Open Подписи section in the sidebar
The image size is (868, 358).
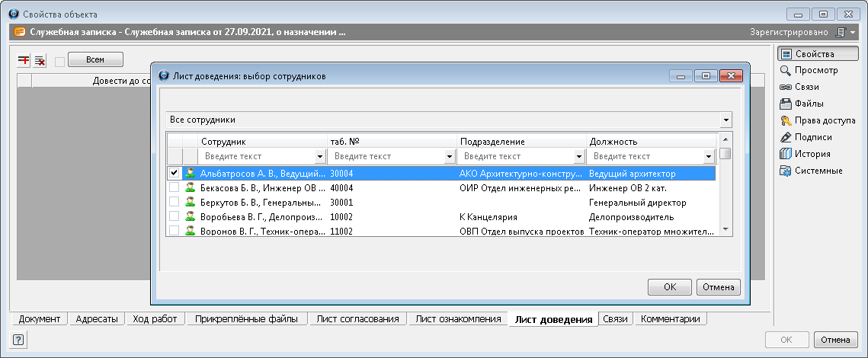click(813, 137)
